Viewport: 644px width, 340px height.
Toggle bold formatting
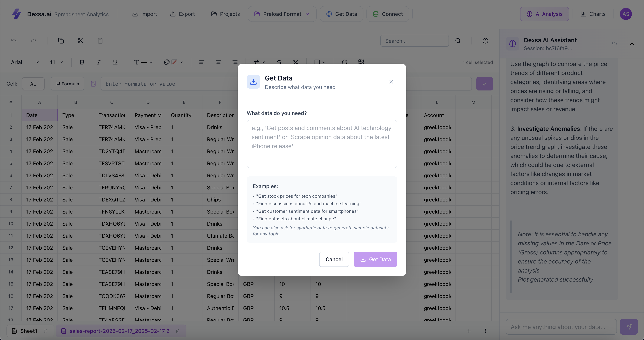click(82, 62)
